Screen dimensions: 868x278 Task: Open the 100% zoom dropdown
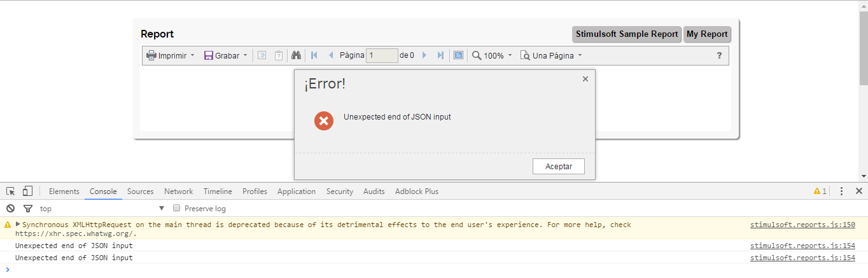click(x=492, y=55)
